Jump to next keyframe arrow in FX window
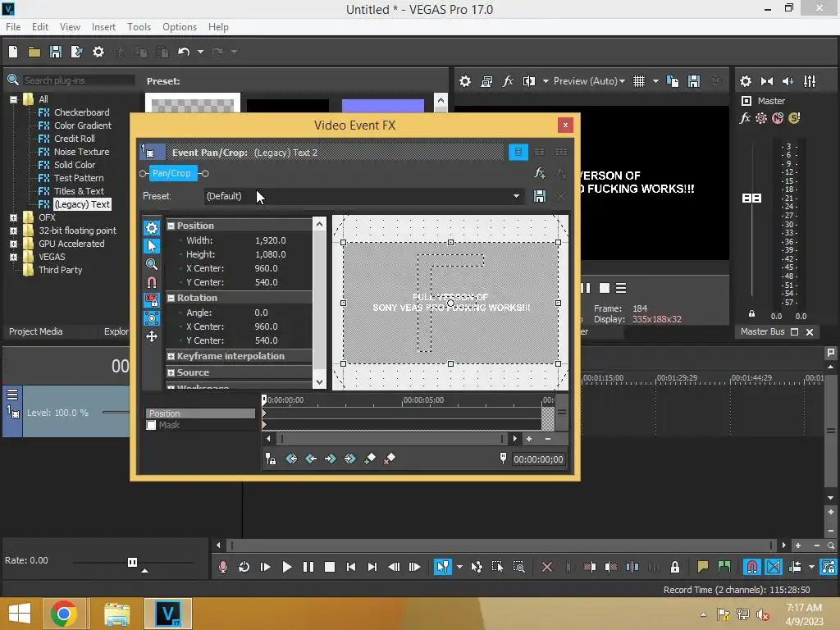The width and height of the screenshot is (840, 630). 331,459
